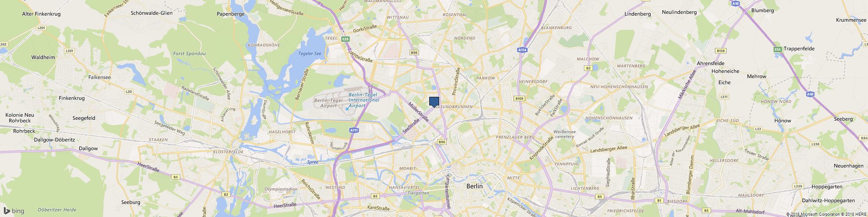Screen dimensions: 868x217
Task: Click the Berlin-Tegel International Airport label
Action: tap(364, 100)
